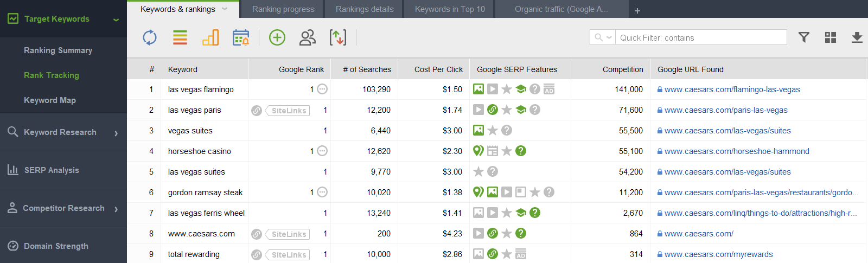
Task: Click the SERP Analysis chart icon
Action: coord(13,170)
